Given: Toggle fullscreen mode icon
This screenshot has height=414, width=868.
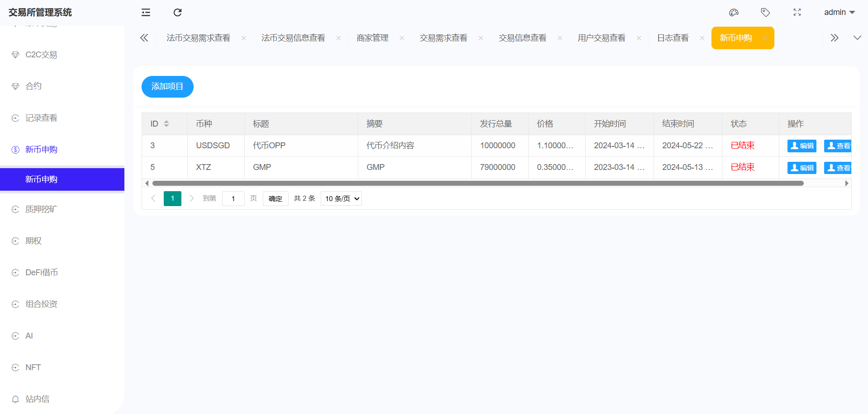Looking at the screenshot, I should [x=797, y=12].
